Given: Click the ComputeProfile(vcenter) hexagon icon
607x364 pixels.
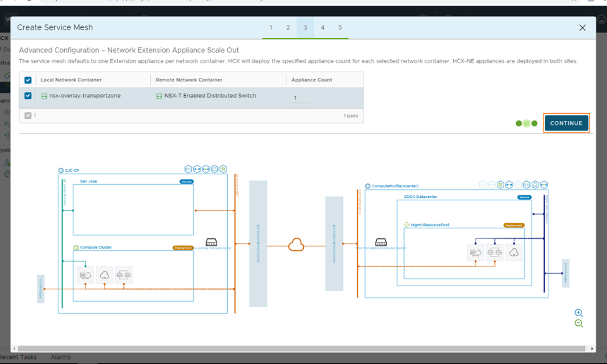Looking at the screenshot, I should [x=368, y=186].
